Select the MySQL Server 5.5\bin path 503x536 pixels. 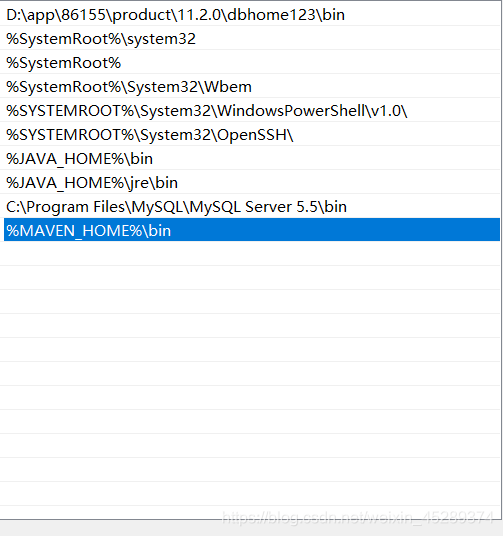pos(251,206)
